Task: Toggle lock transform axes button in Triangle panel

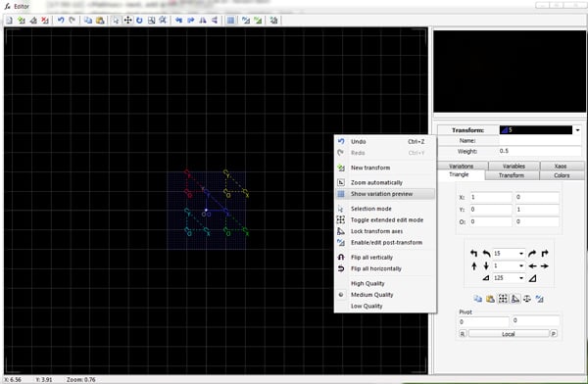Action: coord(515,299)
